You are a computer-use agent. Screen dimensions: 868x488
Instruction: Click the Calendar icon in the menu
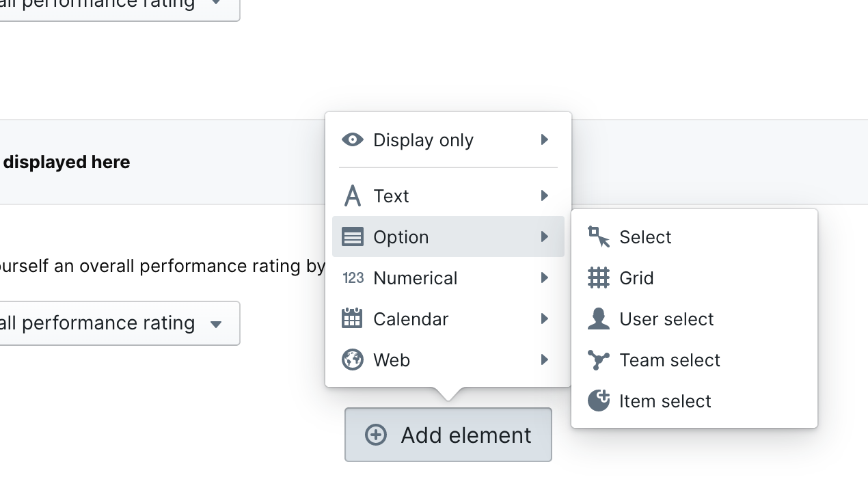coord(352,318)
